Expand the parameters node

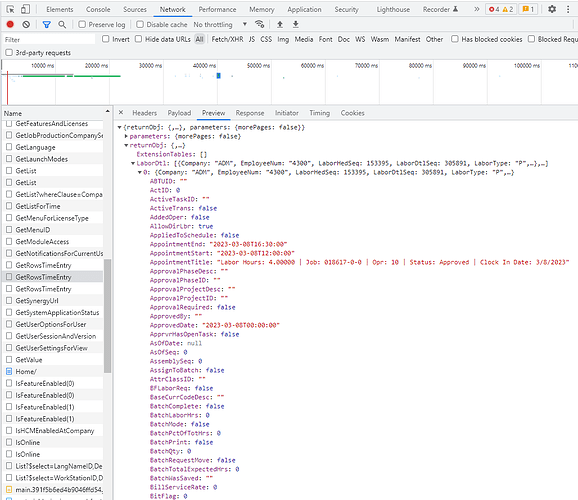(x=126, y=136)
